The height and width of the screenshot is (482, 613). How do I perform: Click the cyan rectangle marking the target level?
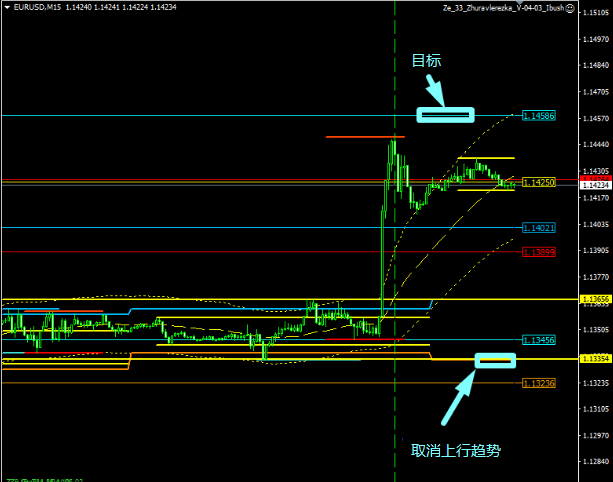tap(445, 116)
